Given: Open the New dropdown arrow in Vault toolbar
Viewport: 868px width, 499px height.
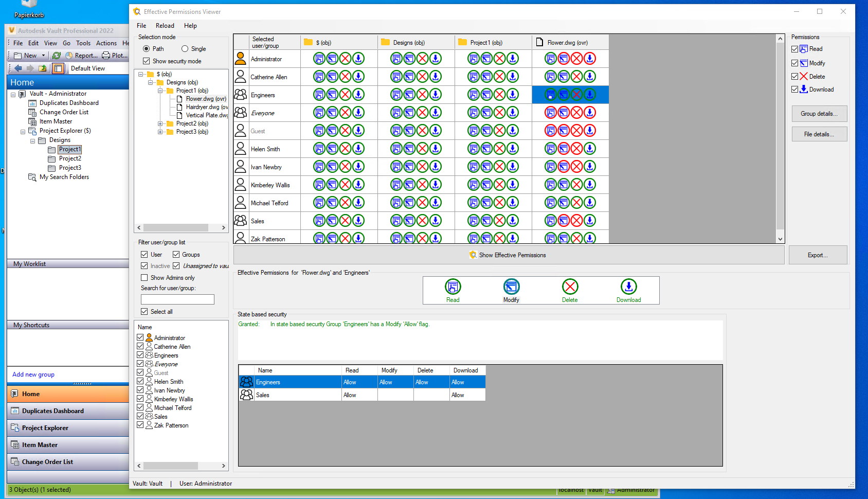Looking at the screenshot, I should 43,56.
